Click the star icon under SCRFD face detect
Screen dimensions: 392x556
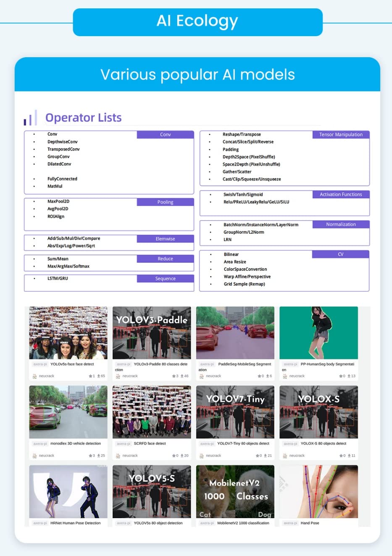pyautogui.click(x=174, y=455)
